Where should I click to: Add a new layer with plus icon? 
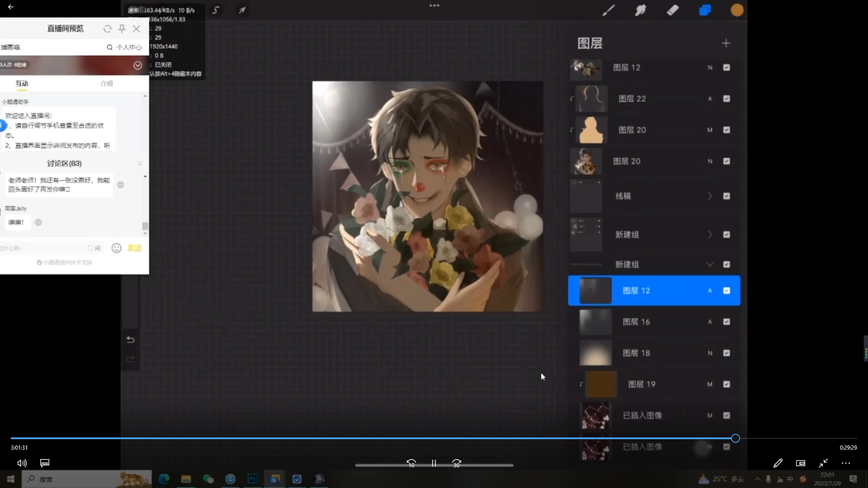point(726,43)
